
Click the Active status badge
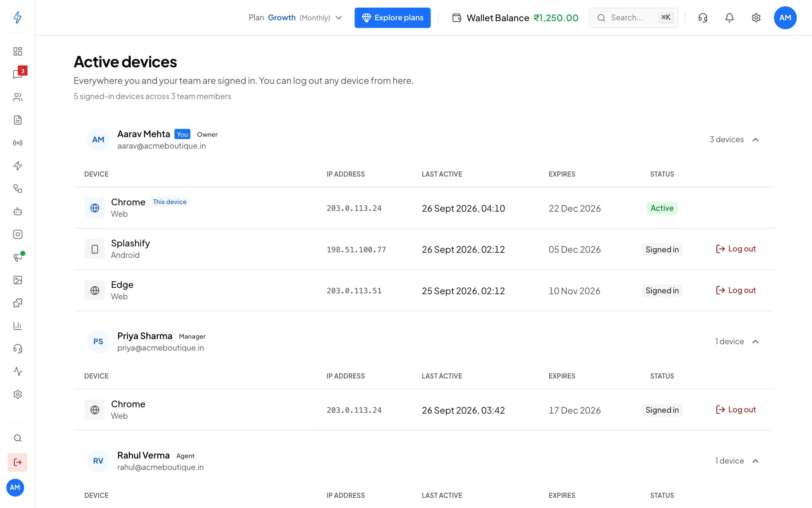pyautogui.click(x=662, y=208)
